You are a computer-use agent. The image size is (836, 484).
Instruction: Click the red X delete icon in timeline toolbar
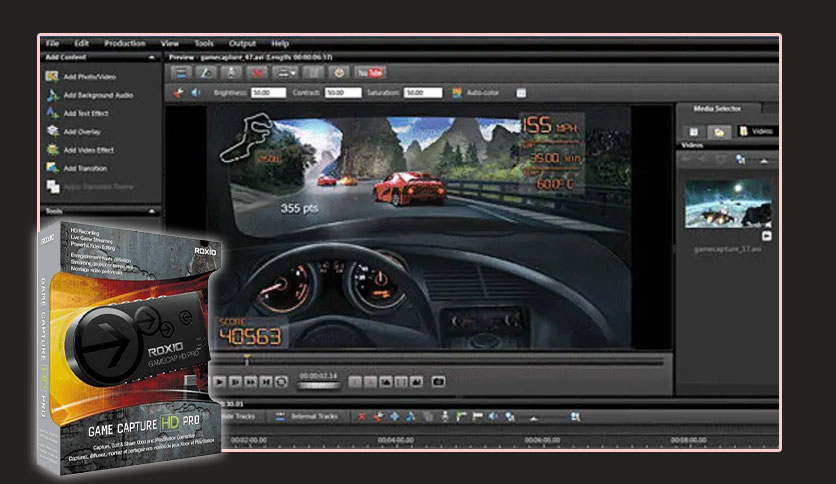click(x=362, y=417)
